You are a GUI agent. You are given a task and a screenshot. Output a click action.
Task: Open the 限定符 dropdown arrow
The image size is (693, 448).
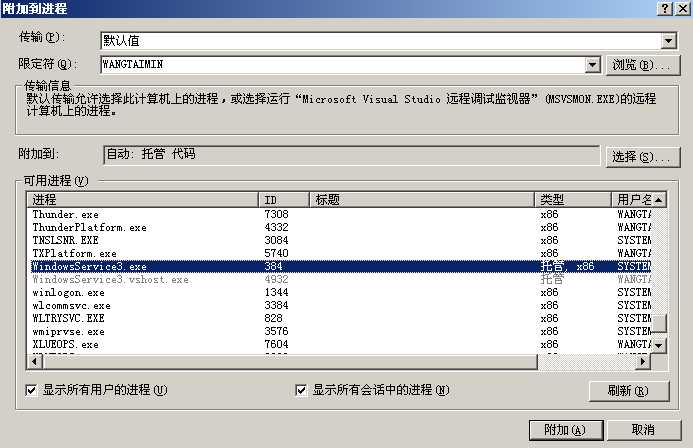point(593,65)
